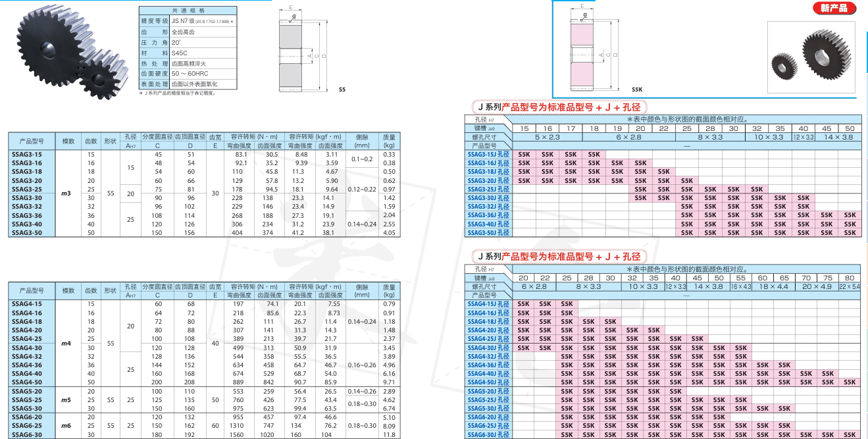The height and width of the screenshot is (439, 868).
Task: Click the 5 × 2.3 keyway size header
Action: (x=547, y=137)
